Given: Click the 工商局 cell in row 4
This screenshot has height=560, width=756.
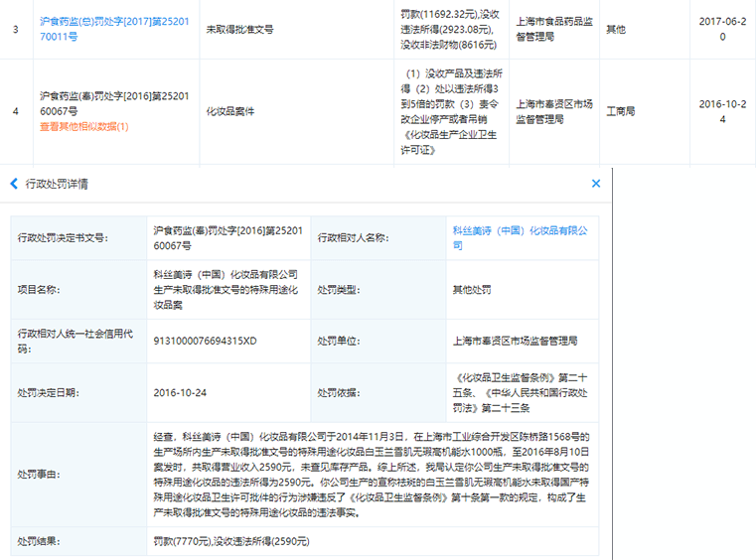Looking at the screenshot, I should 622,111.
